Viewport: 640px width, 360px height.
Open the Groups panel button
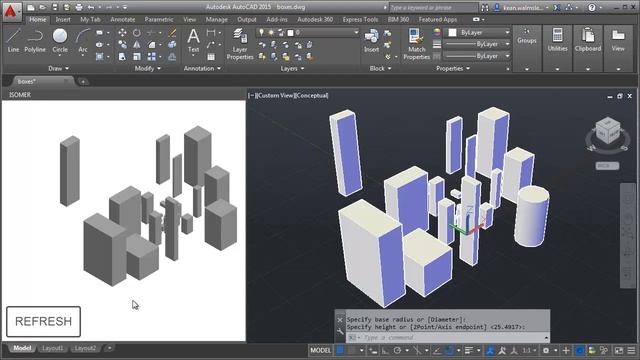point(527,48)
